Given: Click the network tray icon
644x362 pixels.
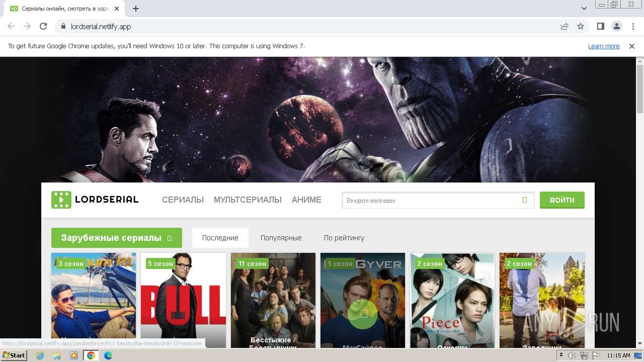Looking at the screenshot, I should tap(584, 355).
